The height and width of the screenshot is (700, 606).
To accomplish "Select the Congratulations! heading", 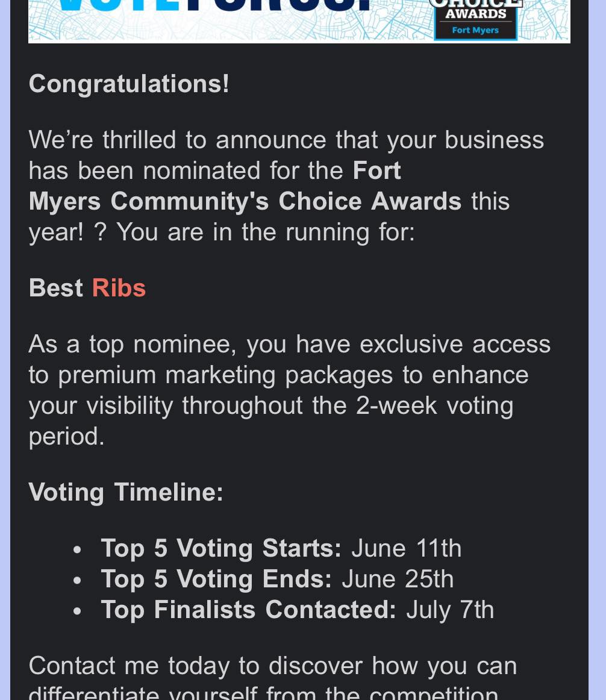I will pyautogui.click(x=129, y=84).
